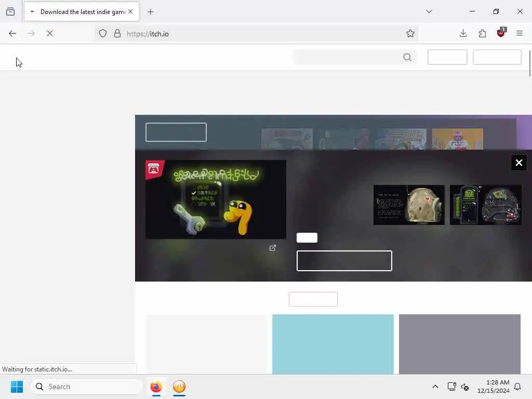This screenshot has height=399, width=532.
Task: Click the Windows taskbar Search box
Action: 87,387
